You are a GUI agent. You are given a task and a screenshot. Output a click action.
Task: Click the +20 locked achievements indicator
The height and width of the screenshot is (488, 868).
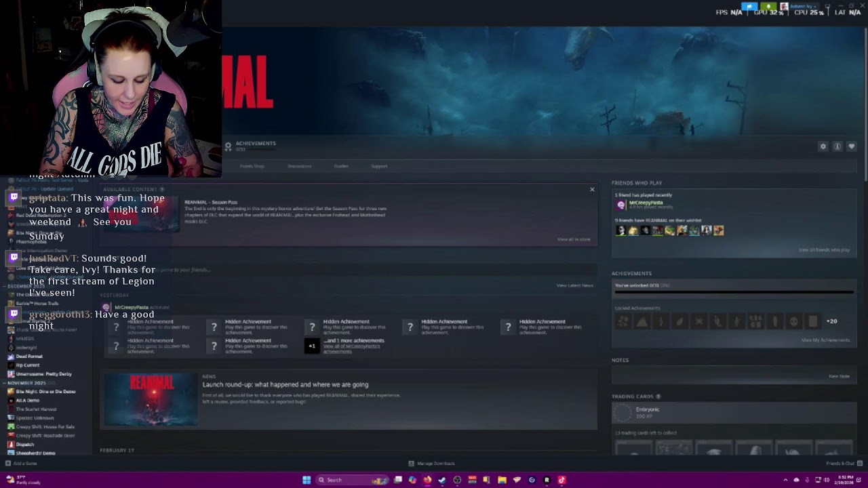[831, 321]
